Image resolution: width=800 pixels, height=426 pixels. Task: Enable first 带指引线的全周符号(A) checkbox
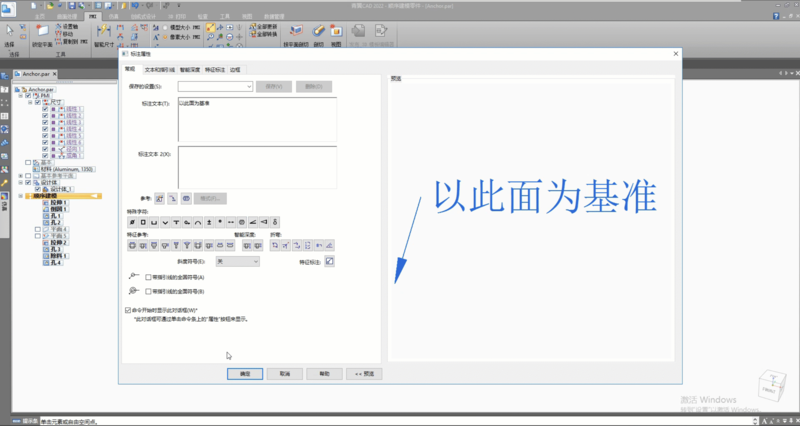click(149, 277)
